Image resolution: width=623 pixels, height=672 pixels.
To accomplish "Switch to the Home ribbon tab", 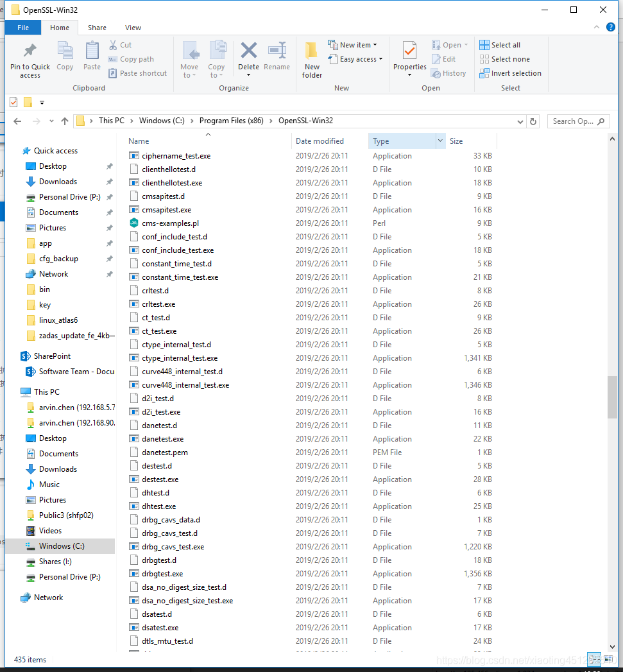I will [60, 28].
